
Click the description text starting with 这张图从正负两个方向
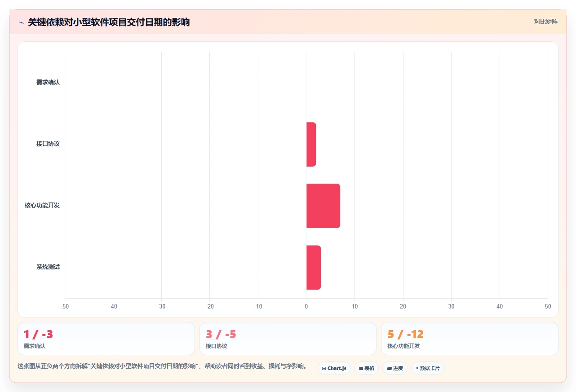click(x=163, y=366)
